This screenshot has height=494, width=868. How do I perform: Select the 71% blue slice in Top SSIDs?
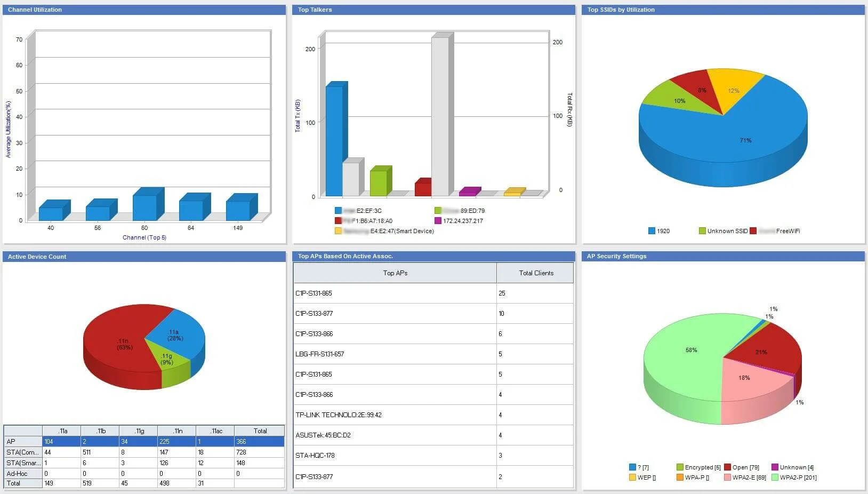(x=745, y=140)
